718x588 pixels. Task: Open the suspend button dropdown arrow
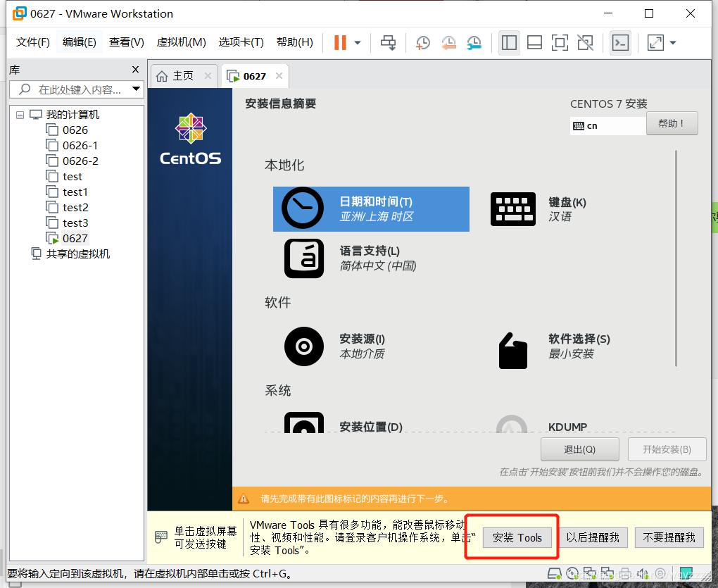point(355,43)
